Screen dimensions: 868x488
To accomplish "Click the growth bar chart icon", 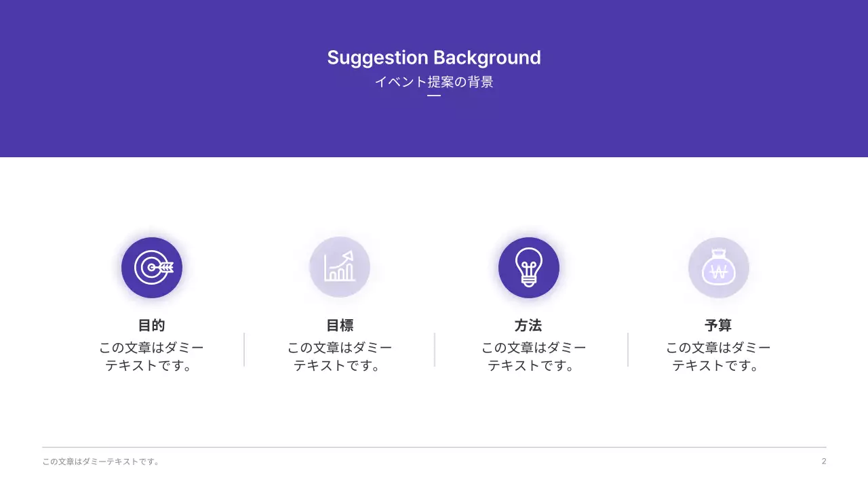I will [x=340, y=267].
